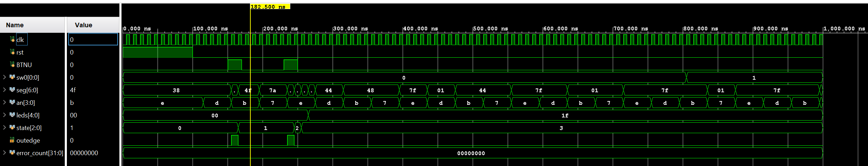Viewport: 868px width, 166px height.
Task: Click the 800.000 ns ruler mark
Action: coord(701,29)
